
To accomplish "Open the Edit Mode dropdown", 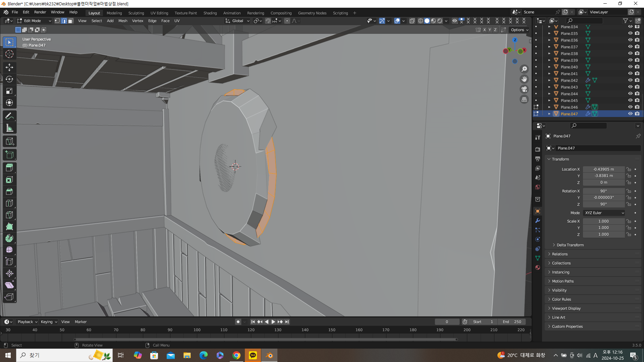I will (34, 21).
